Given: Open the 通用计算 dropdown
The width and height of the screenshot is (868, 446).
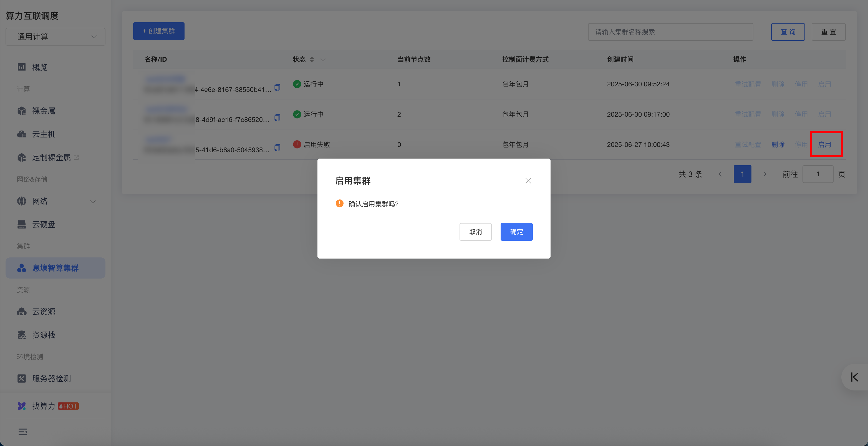Looking at the screenshot, I should (x=55, y=36).
